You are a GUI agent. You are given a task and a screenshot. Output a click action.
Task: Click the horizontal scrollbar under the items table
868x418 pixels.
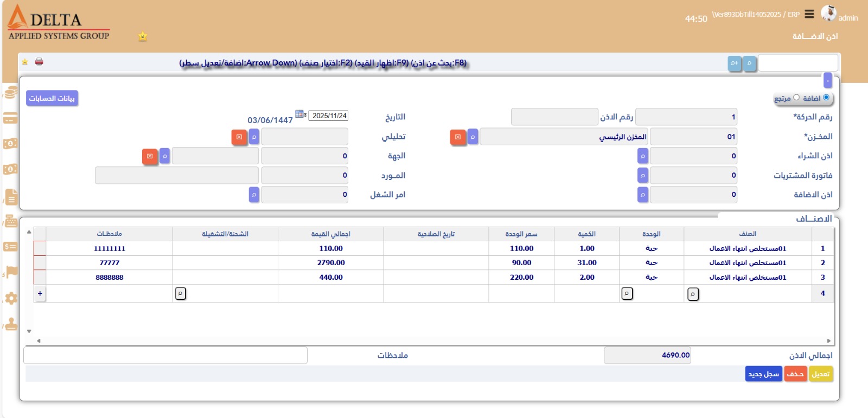(434, 341)
